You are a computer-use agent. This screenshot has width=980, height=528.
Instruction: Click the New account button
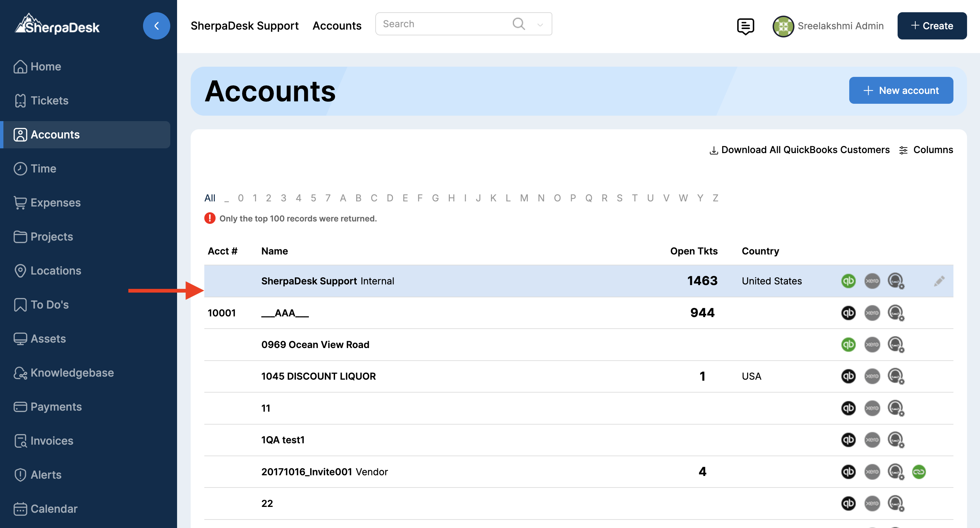[x=900, y=90]
